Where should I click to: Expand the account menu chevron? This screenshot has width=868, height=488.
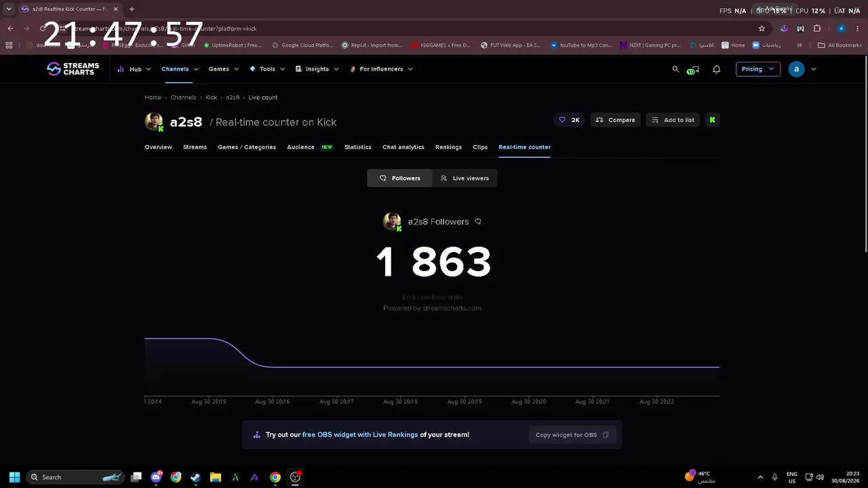click(814, 69)
